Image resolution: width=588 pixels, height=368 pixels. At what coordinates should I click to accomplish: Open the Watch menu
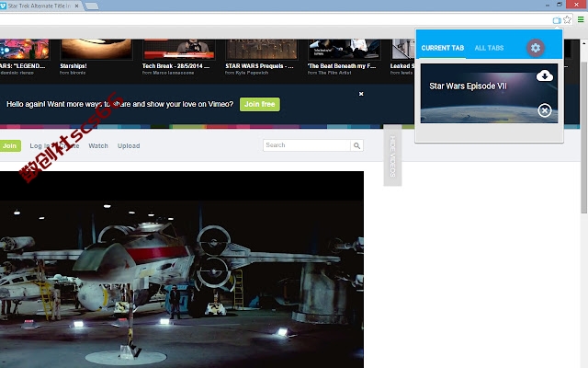[98, 145]
